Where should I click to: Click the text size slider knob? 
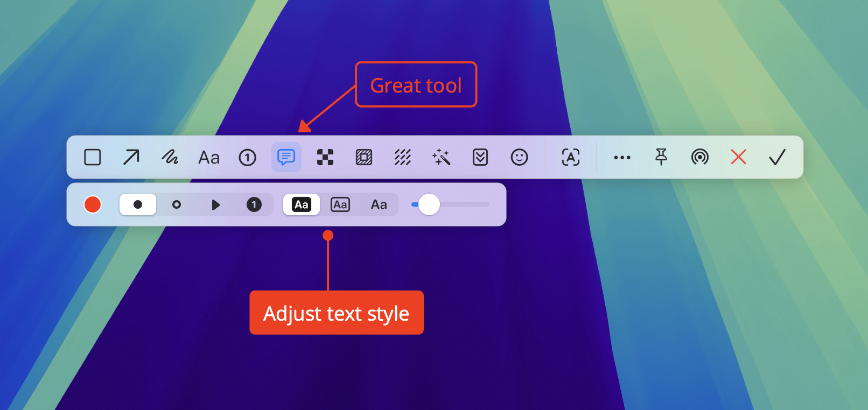coord(429,204)
